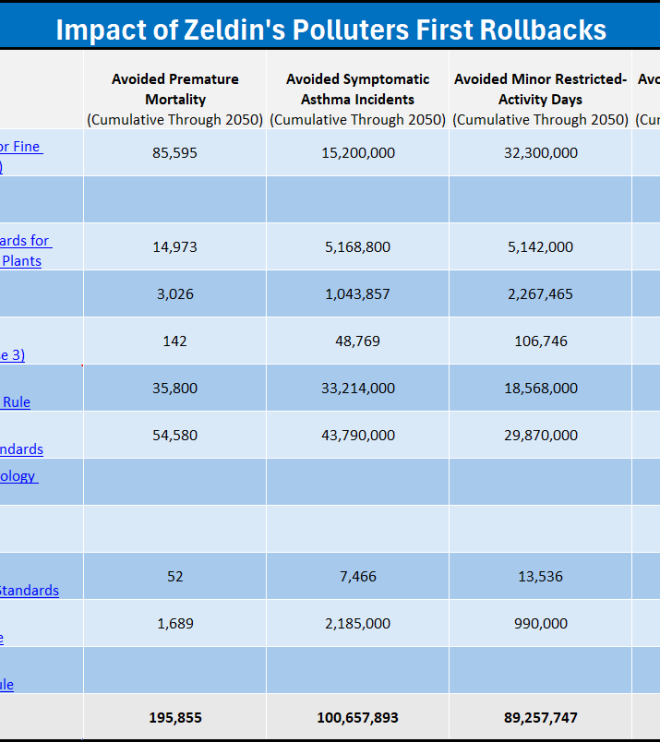This screenshot has width=660, height=742.
Task: Click the cell containing 2,267,465
Action: click(540, 294)
